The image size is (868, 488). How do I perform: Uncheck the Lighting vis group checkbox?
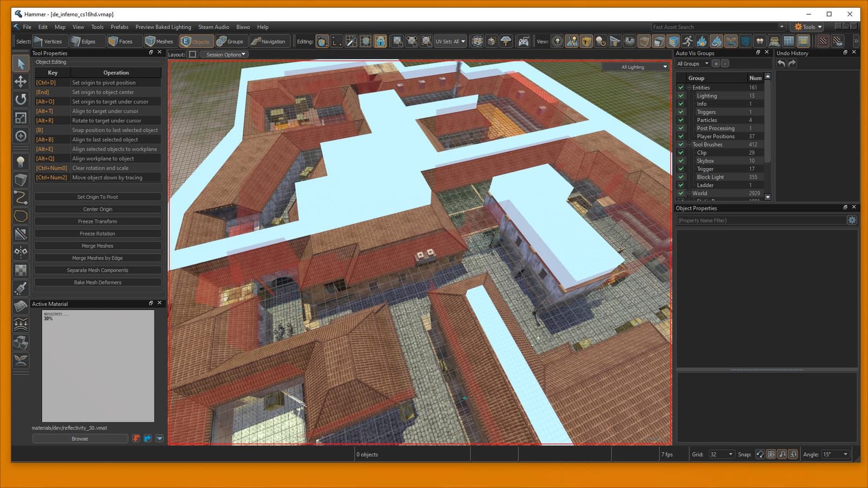pos(681,95)
